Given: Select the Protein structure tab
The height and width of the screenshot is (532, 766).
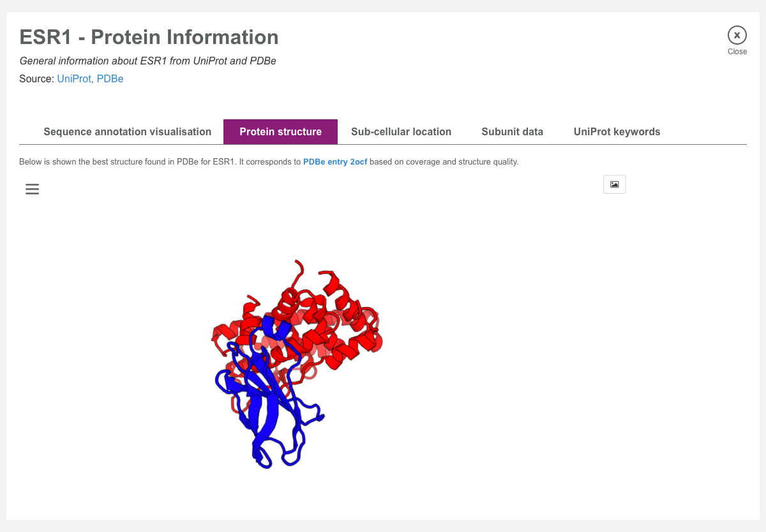Looking at the screenshot, I should (x=280, y=131).
